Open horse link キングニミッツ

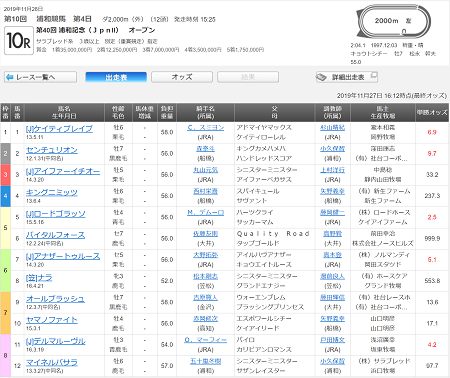[x=52, y=192]
